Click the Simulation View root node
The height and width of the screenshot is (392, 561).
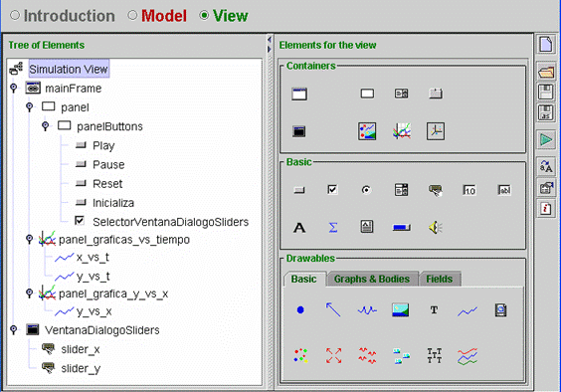tap(69, 69)
